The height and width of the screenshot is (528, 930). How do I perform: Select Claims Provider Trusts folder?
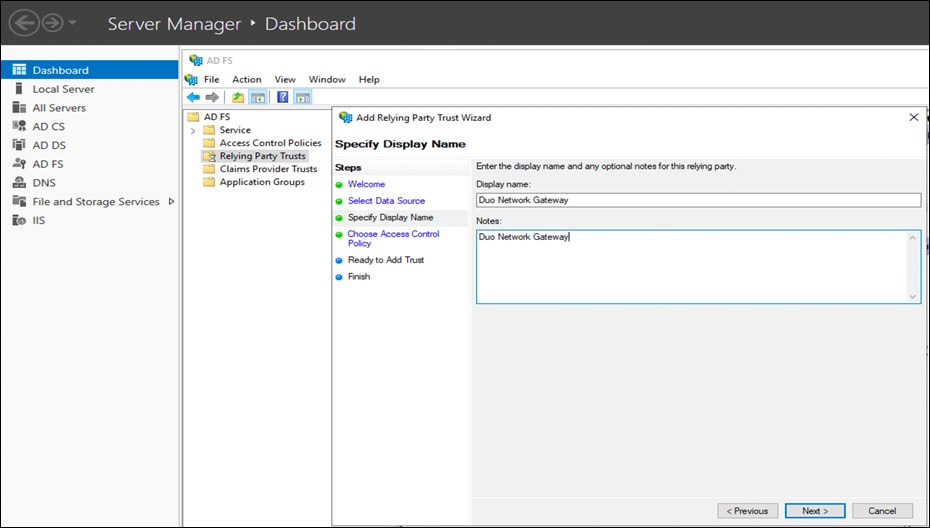point(268,169)
